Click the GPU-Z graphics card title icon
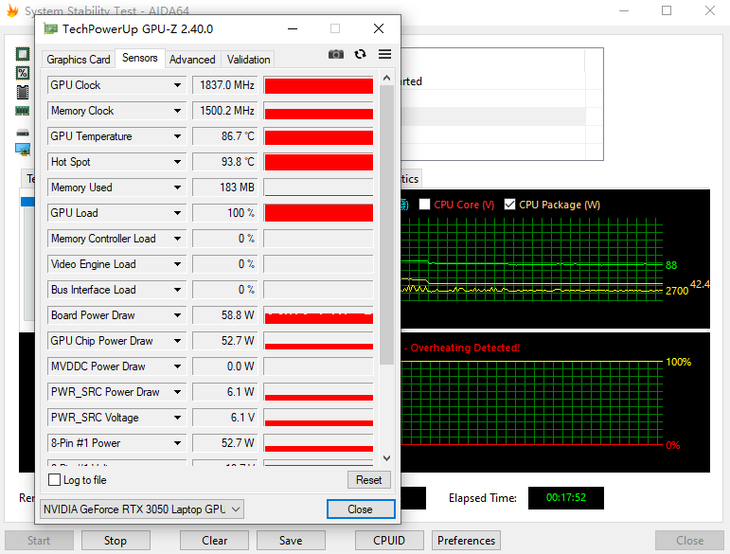The width and height of the screenshot is (730, 554). pyautogui.click(x=50, y=29)
